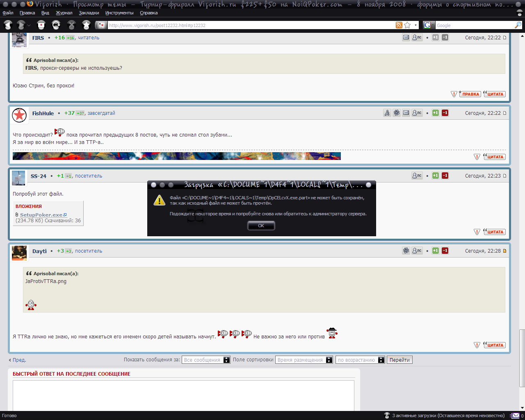Click the email icon in FIRS's post
This screenshot has width=525, height=420.
click(406, 37)
